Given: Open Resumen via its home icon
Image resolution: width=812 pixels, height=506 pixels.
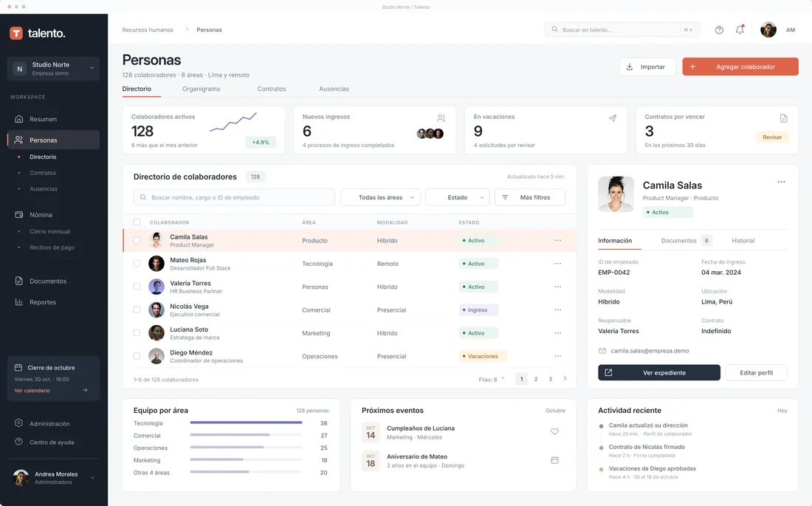Looking at the screenshot, I should click(19, 119).
